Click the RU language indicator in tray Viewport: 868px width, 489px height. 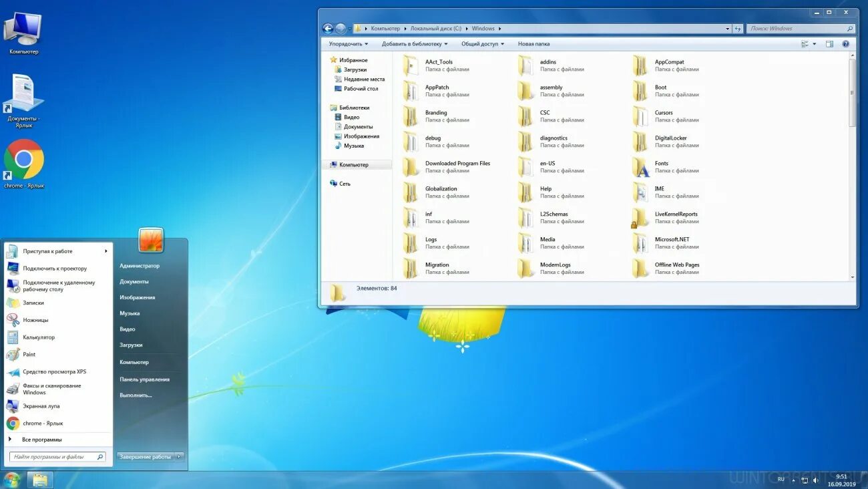(x=781, y=479)
